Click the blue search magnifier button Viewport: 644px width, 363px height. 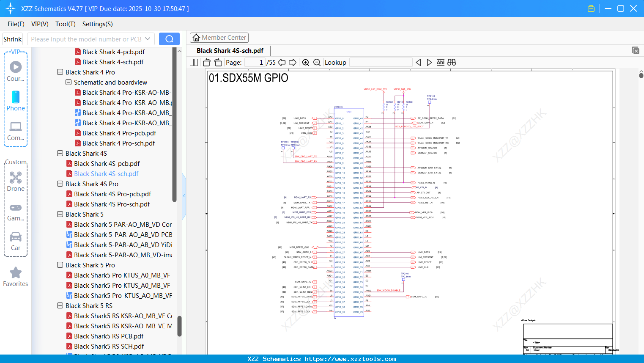click(x=169, y=39)
